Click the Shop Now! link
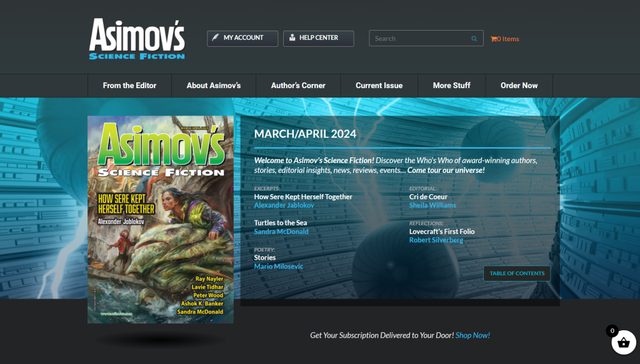 click(x=472, y=335)
